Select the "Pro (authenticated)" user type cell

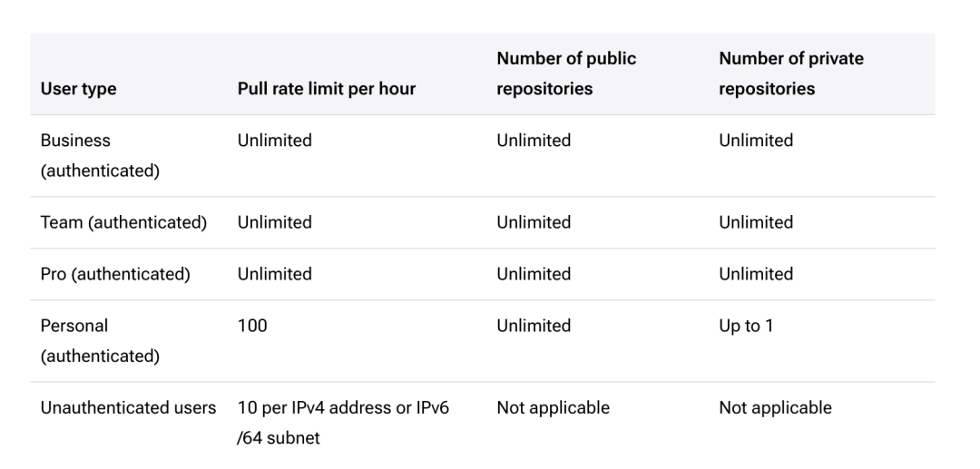point(115,274)
